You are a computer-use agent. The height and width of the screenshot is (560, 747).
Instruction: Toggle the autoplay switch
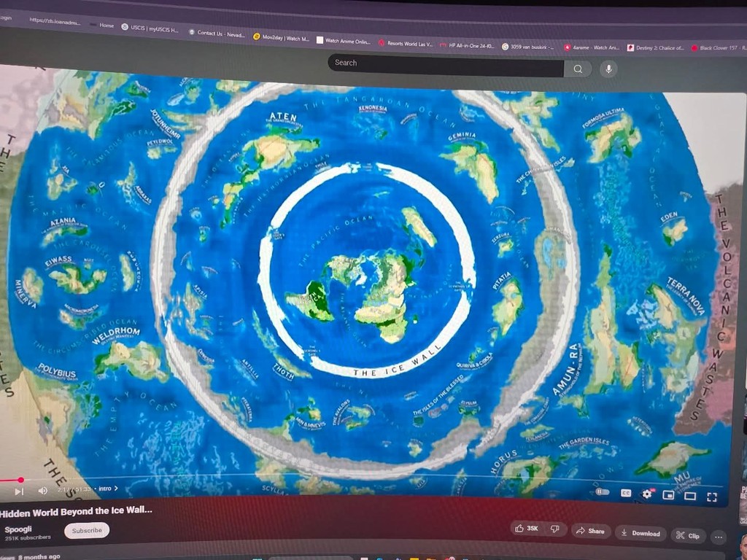coord(602,491)
